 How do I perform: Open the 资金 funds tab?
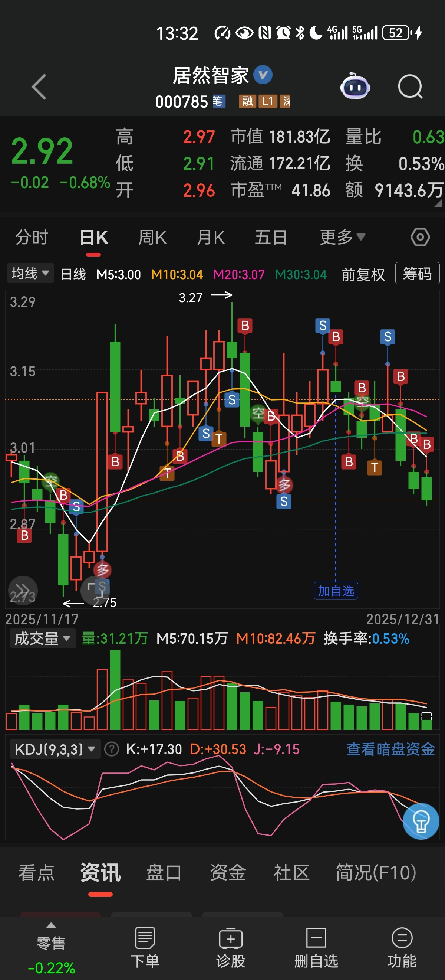tap(228, 872)
